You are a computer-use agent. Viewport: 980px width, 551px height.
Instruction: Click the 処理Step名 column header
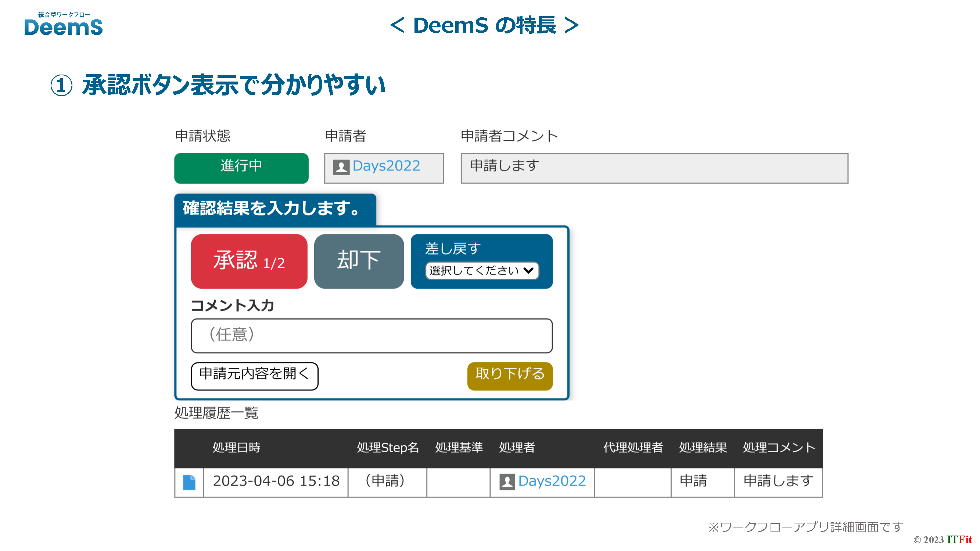[387, 447]
